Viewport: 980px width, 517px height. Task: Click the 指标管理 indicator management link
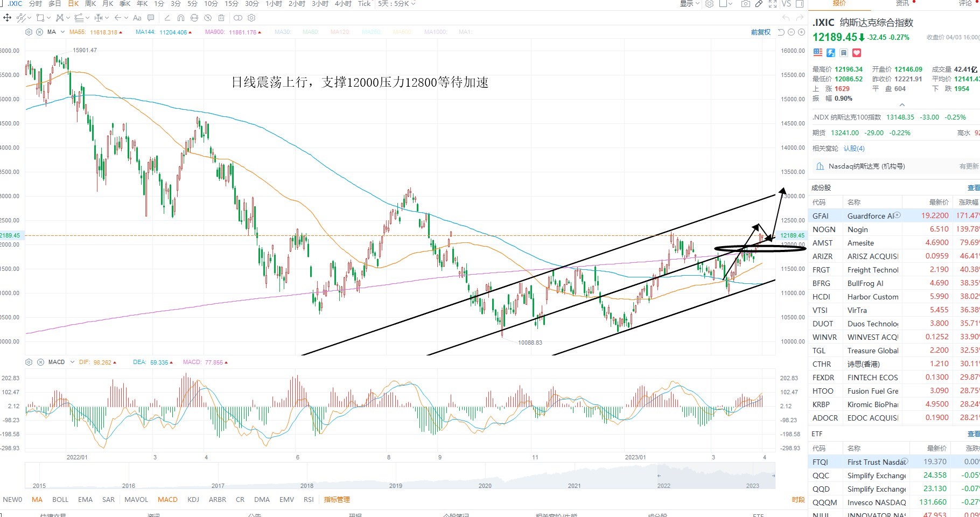click(337, 500)
